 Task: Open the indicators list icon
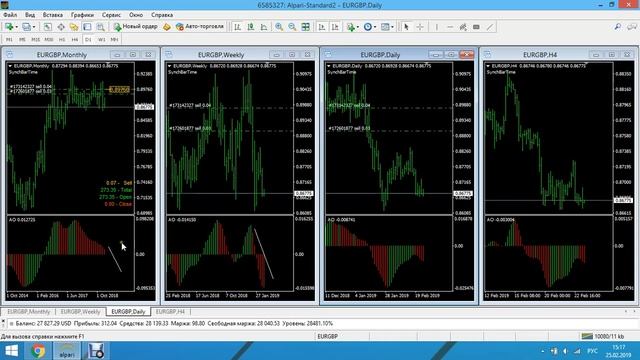click(350, 27)
